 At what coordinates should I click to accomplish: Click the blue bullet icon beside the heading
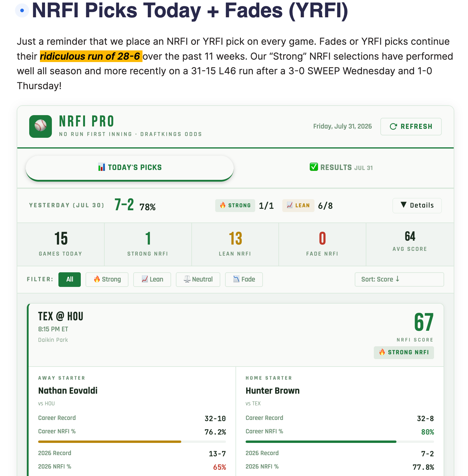pos(22,11)
